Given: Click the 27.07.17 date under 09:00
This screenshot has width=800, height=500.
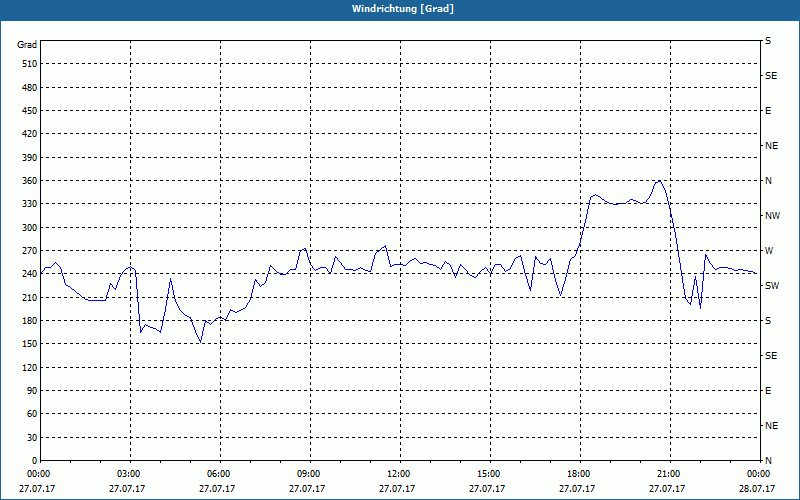Looking at the screenshot, I should click(x=307, y=489).
